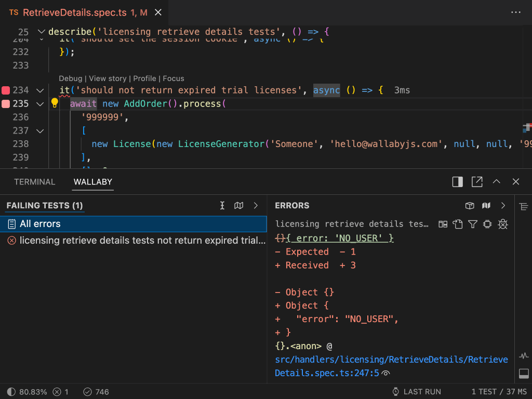
Task: Open Wallaby panel in new window
Action: 477,182
